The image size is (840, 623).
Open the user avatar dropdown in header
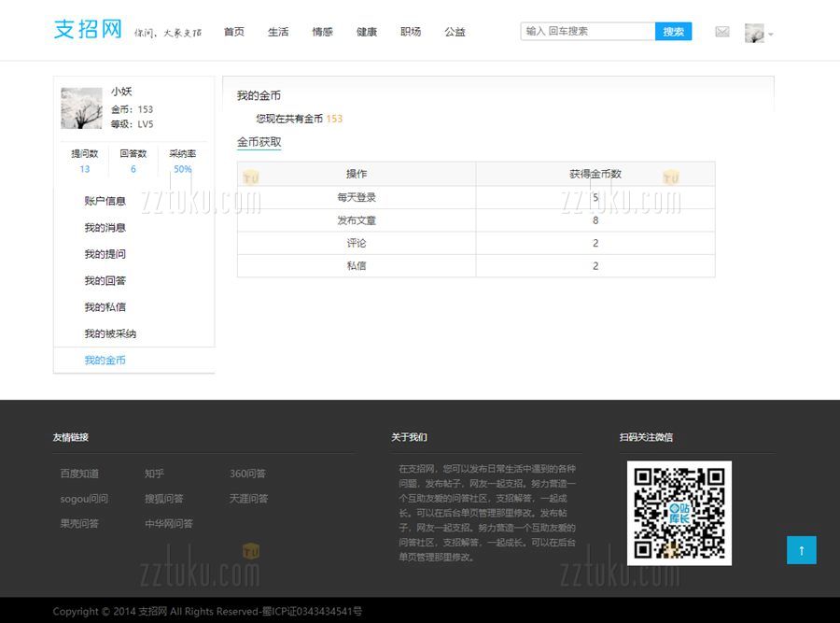[758, 34]
